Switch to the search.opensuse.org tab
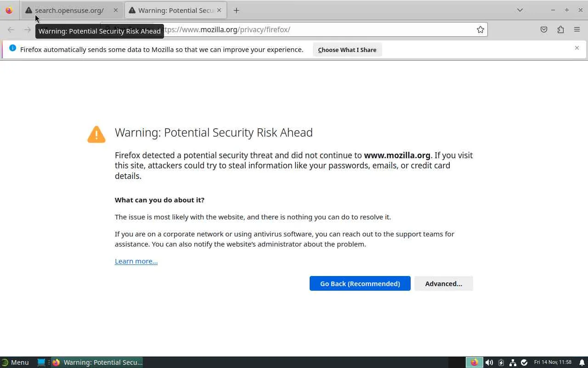This screenshot has height=368, width=588. [69, 10]
